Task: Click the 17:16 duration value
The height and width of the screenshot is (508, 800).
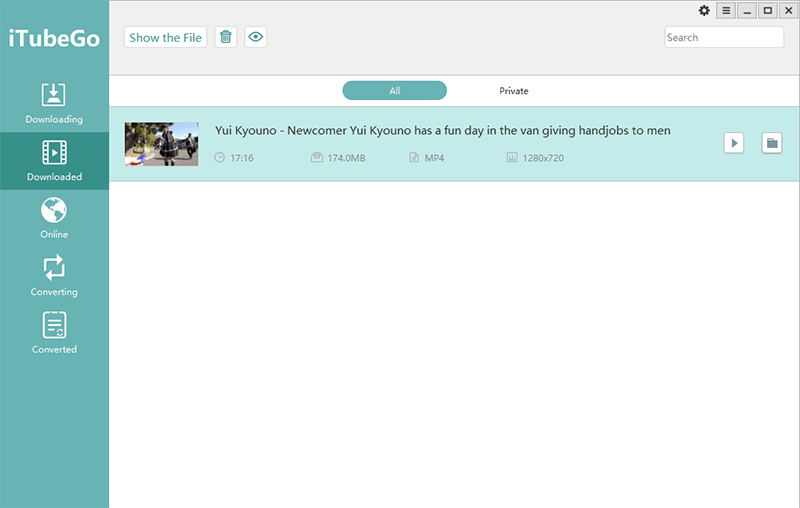Action: (241, 158)
